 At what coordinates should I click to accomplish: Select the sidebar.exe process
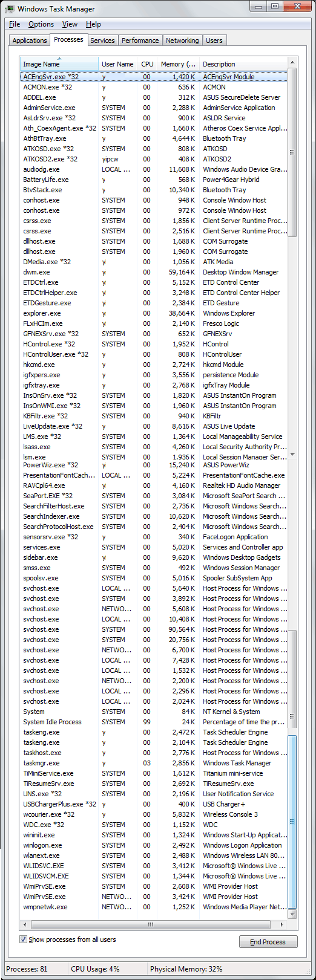coord(154,557)
